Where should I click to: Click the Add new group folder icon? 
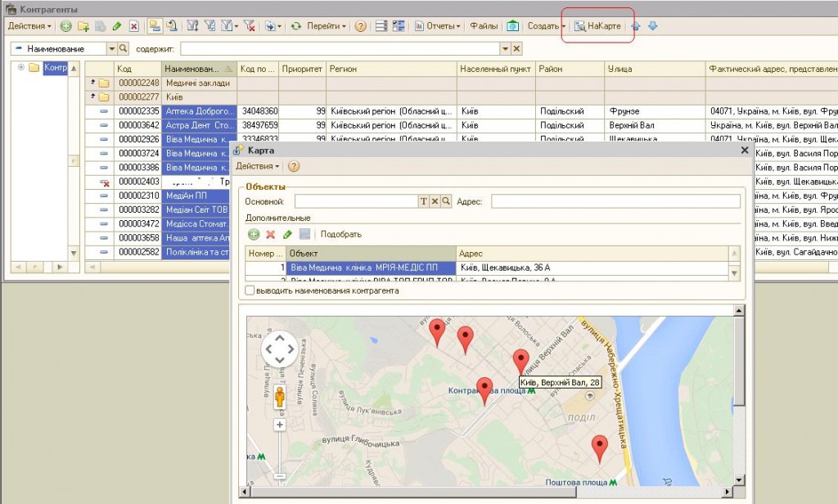83,25
